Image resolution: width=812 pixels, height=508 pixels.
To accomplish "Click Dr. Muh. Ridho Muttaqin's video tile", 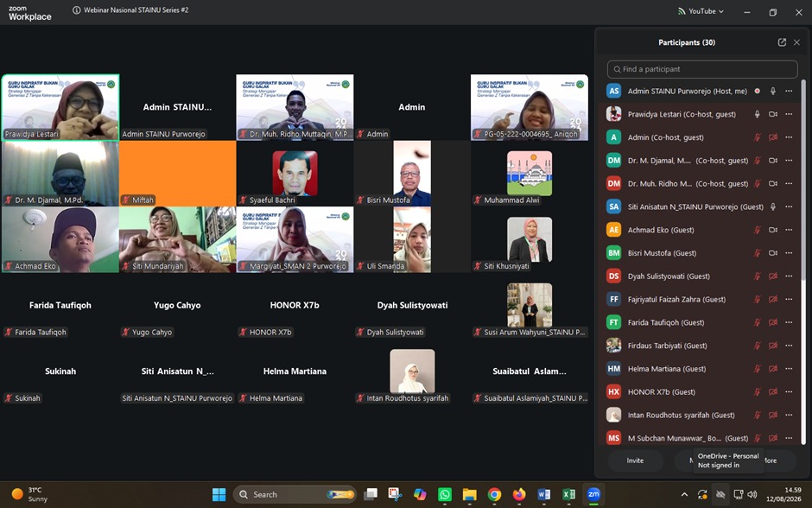I will click(x=295, y=107).
